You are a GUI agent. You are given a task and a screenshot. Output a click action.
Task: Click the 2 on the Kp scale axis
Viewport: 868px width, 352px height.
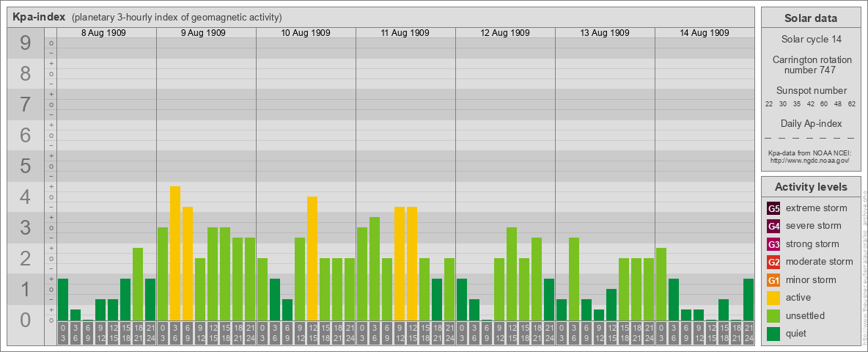pos(26,258)
